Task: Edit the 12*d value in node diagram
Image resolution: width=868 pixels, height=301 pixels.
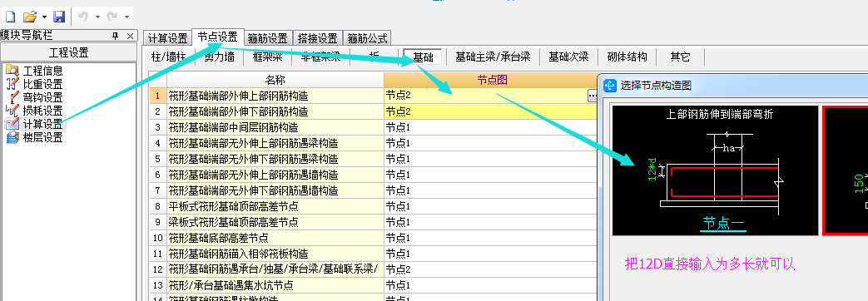Action: pos(652,170)
